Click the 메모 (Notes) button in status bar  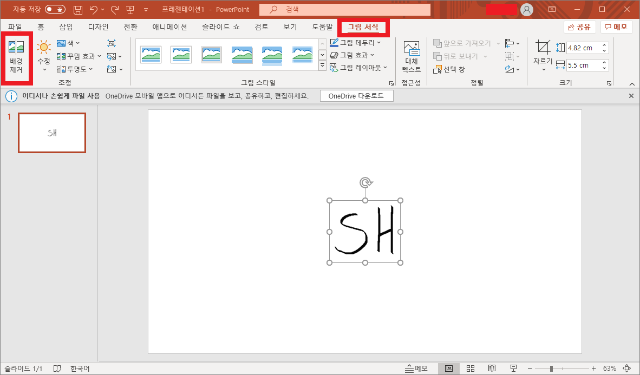416,368
